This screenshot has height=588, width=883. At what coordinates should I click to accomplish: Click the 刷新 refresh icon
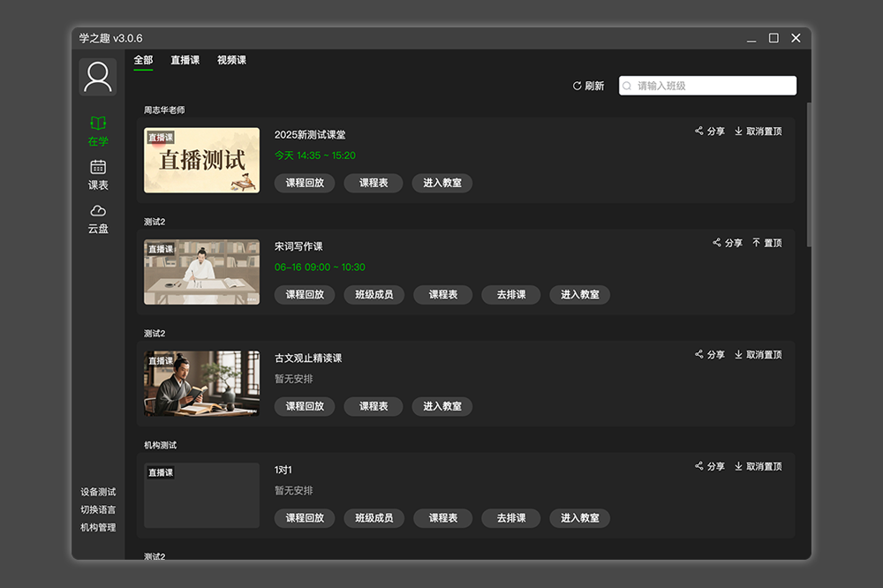(577, 86)
